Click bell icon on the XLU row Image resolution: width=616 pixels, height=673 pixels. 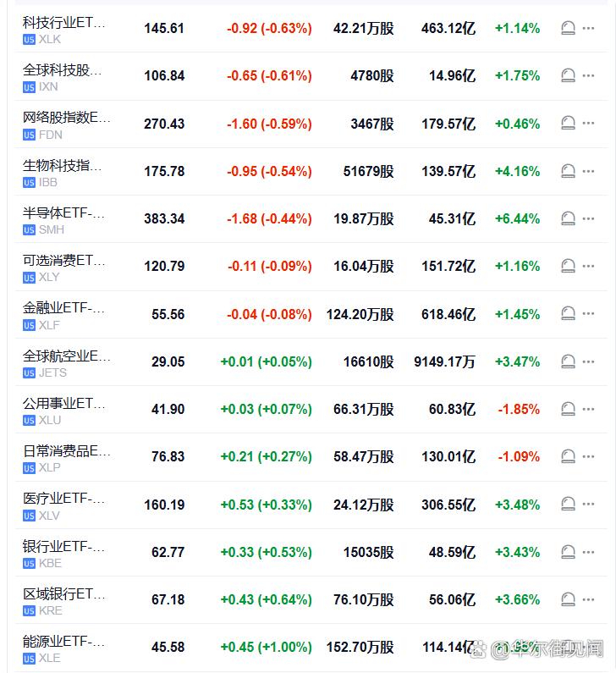tap(568, 410)
